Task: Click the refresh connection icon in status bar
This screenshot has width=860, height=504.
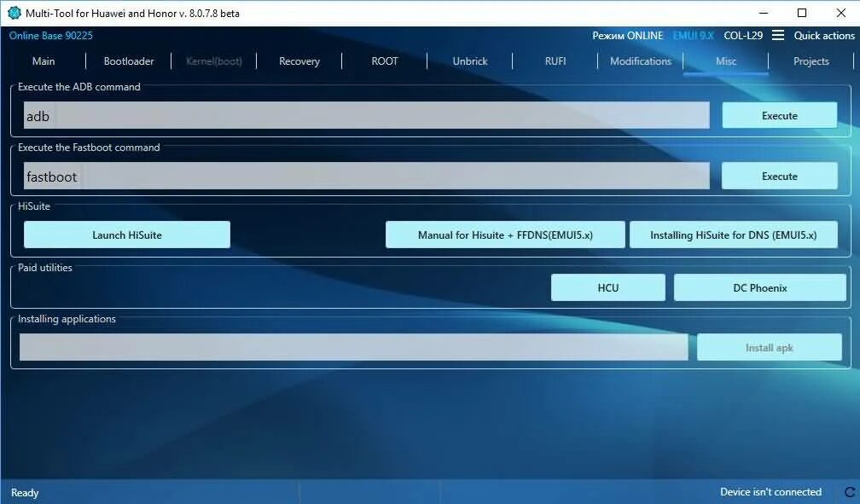Action: point(850,492)
